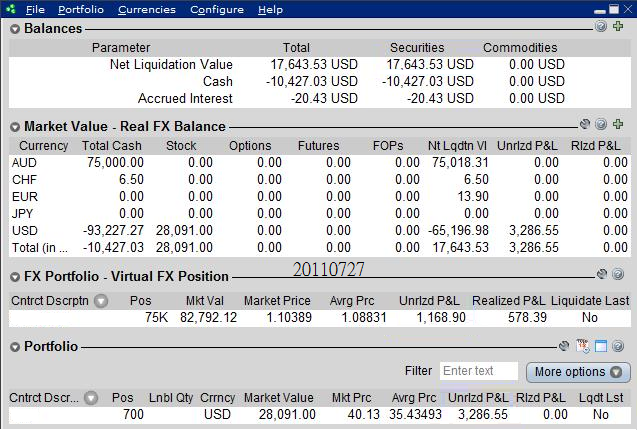
Task: Open the Currencies menu
Action: (x=147, y=9)
